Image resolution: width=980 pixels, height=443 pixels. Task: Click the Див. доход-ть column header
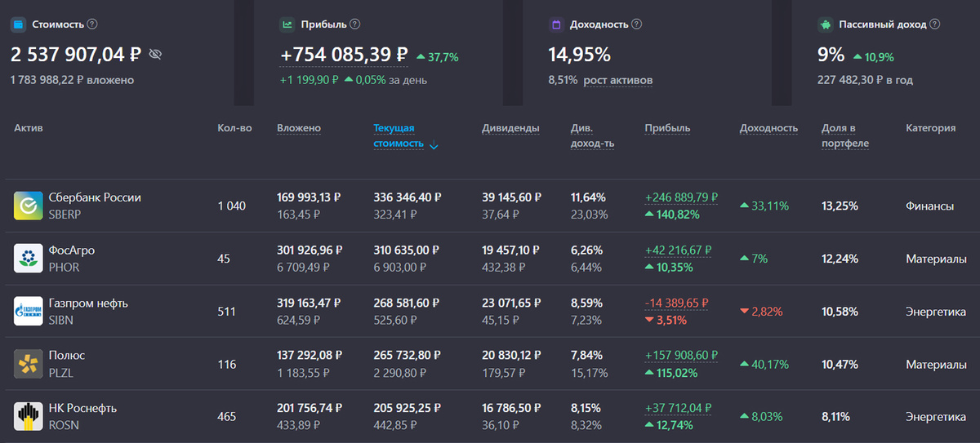tap(592, 136)
